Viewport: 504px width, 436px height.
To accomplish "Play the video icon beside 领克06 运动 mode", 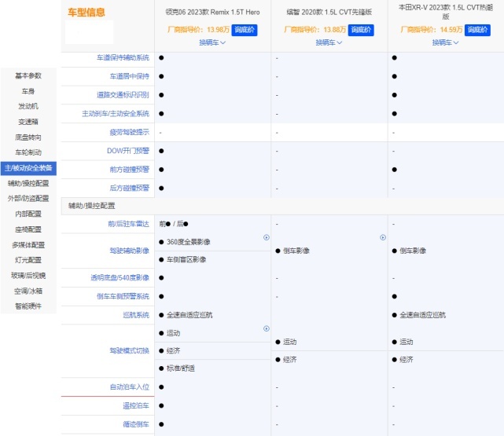I will coord(267,328).
